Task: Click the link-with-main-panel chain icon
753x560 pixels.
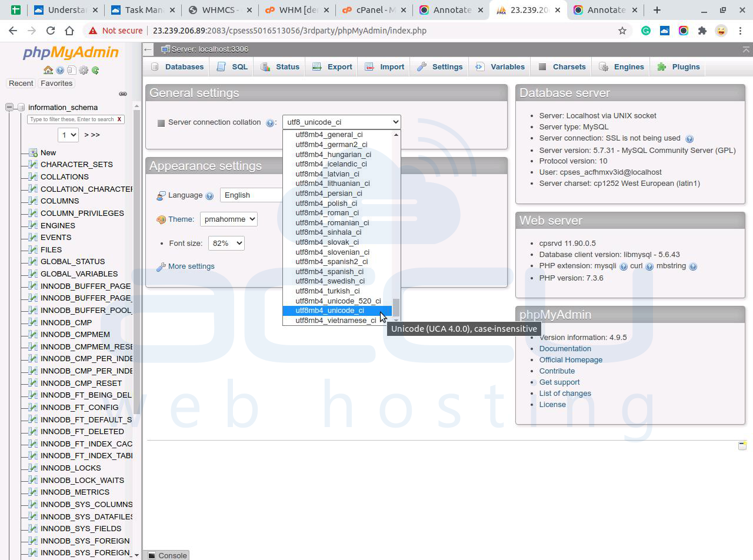Action: tap(123, 94)
